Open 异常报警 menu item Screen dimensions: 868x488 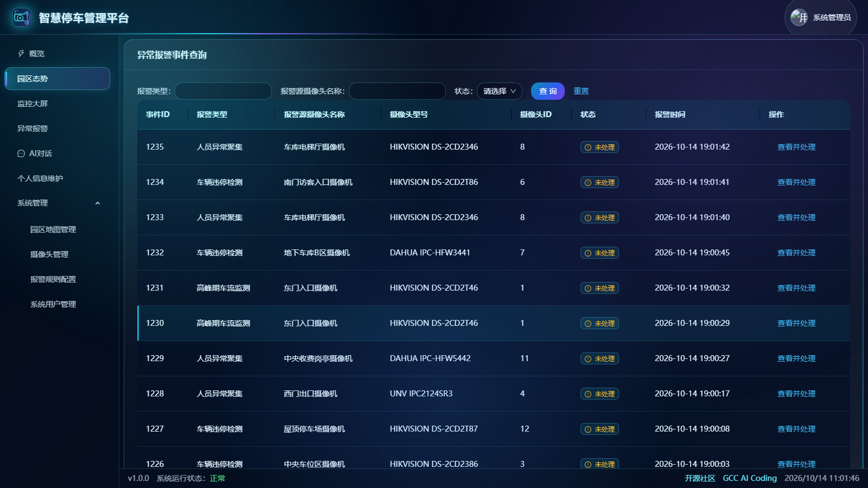click(x=57, y=129)
